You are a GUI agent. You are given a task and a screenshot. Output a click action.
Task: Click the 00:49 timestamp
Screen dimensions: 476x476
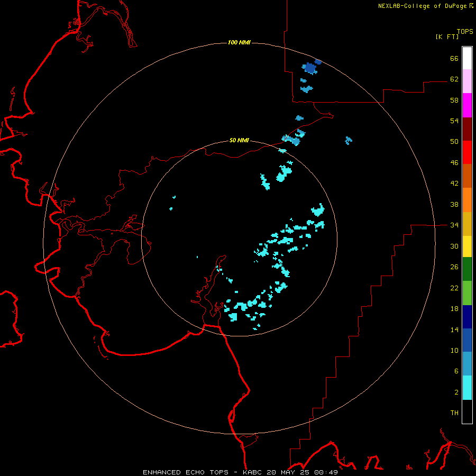(326, 472)
